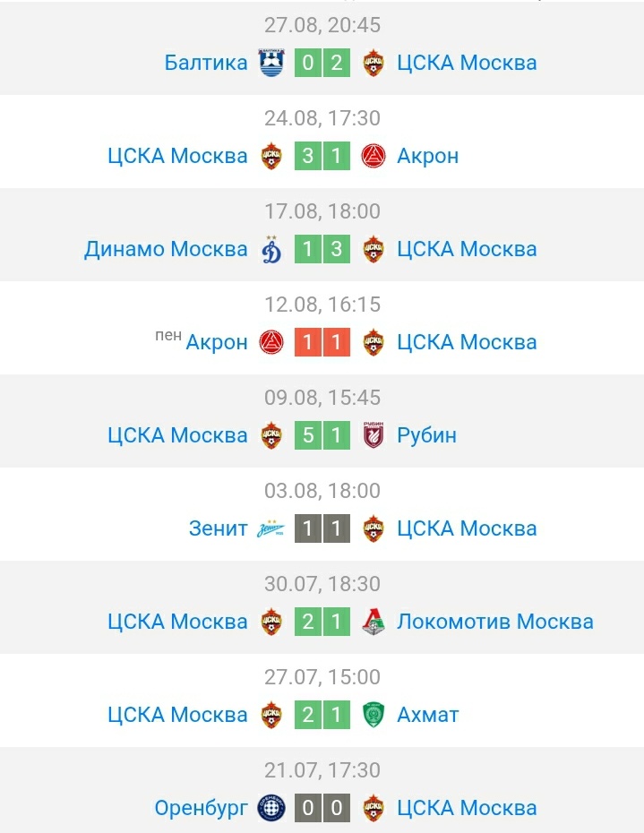Open the Балтика team link
The height and width of the screenshot is (833, 644).
point(206,63)
